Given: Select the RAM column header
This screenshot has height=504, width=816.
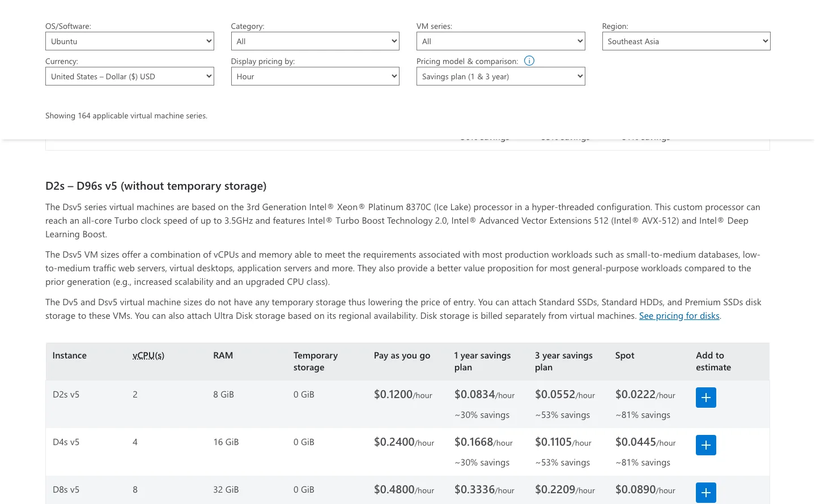Looking at the screenshot, I should (223, 356).
